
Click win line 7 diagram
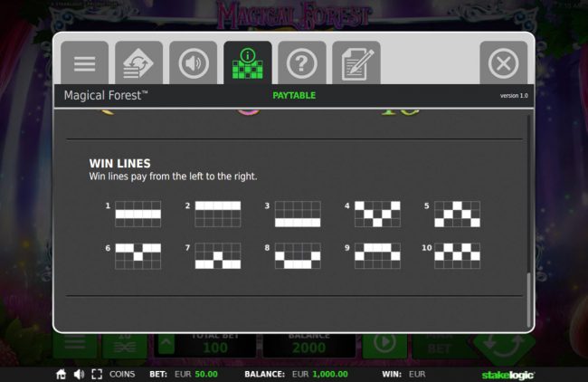click(218, 256)
